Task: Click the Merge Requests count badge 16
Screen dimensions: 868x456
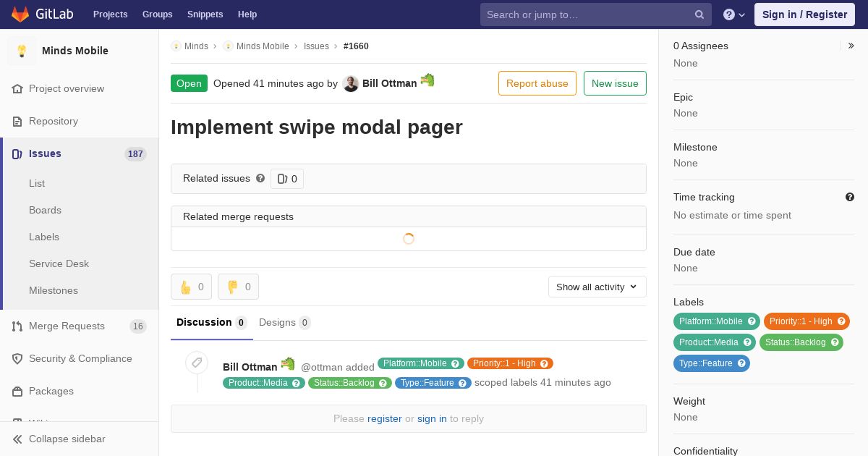Action: point(138,326)
